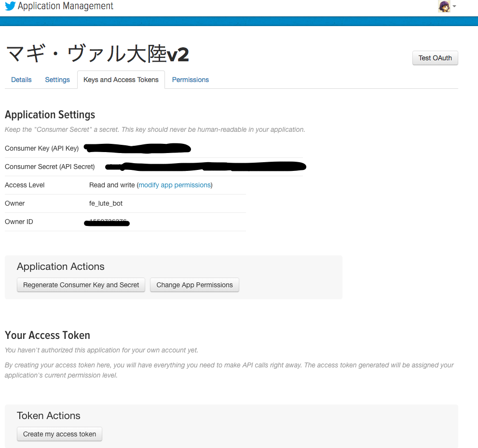Screen dimensions: 478x448
Task: Open the user avatar account menu
Action: (444, 6)
